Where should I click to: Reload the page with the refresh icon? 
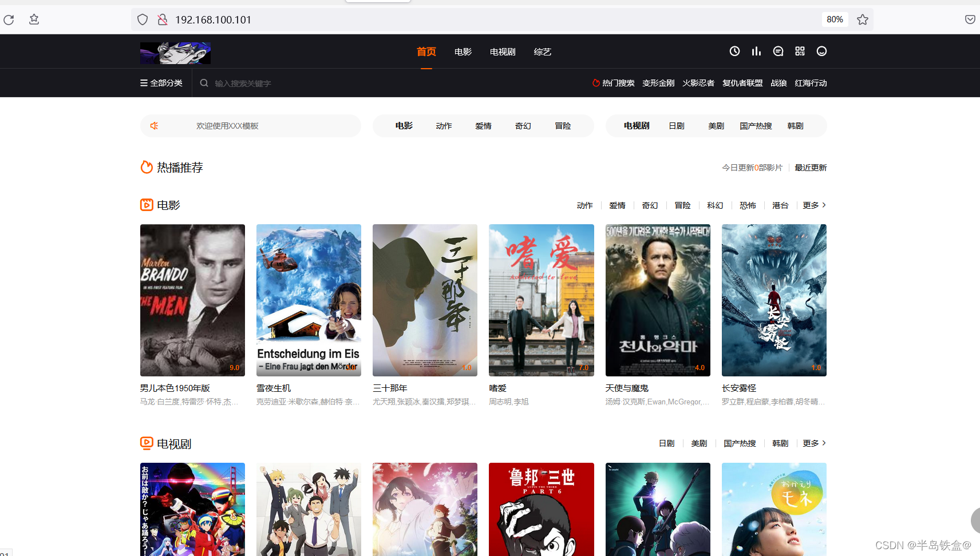[9, 20]
